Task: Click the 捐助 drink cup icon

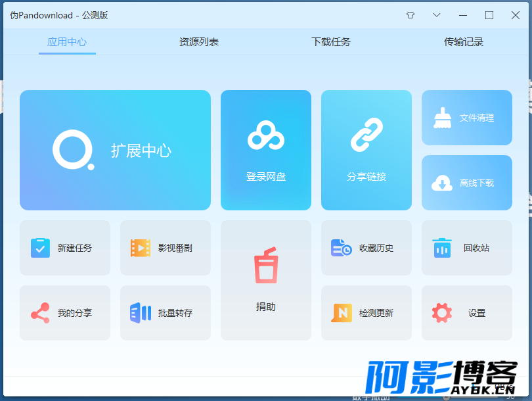Action: click(266, 265)
